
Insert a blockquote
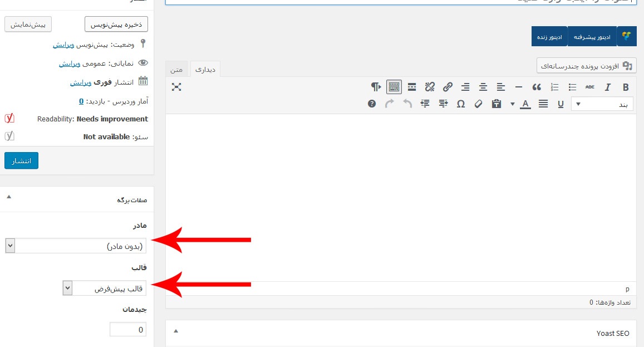(x=537, y=87)
